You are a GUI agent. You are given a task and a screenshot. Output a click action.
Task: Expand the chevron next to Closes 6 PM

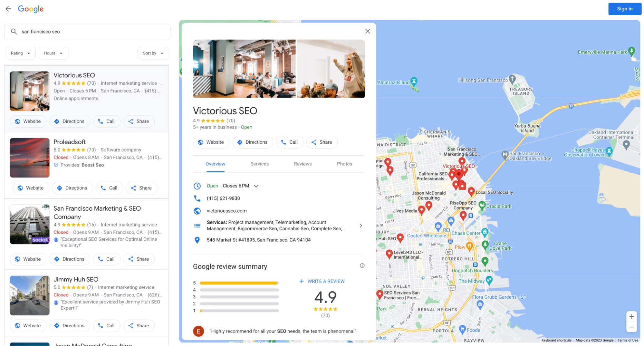coord(256,186)
